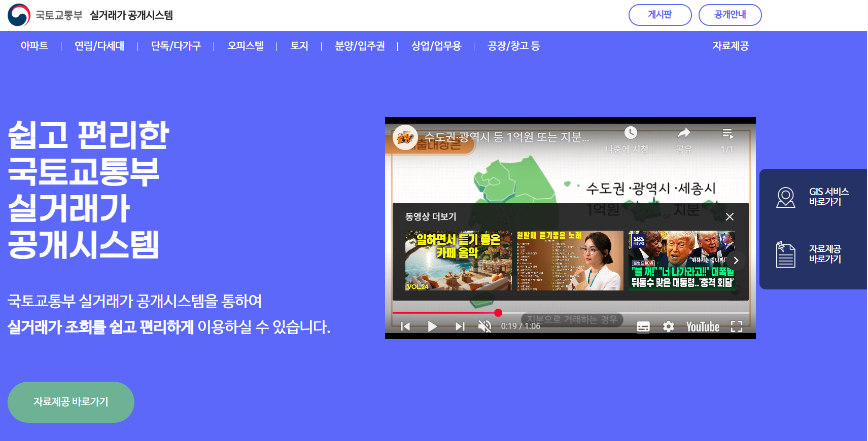This screenshot has height=441, width=868.
Task: Show next suggested videos with arrow
Action: tap(736, 261)
